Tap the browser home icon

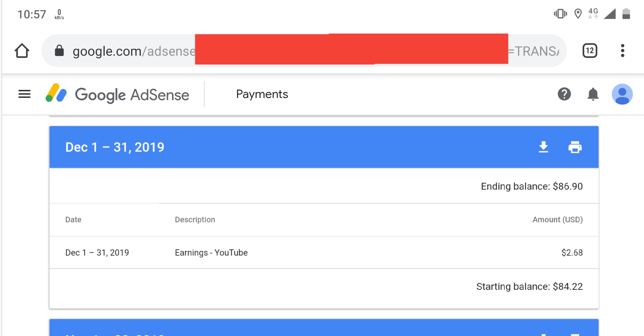tap(22, 51)
